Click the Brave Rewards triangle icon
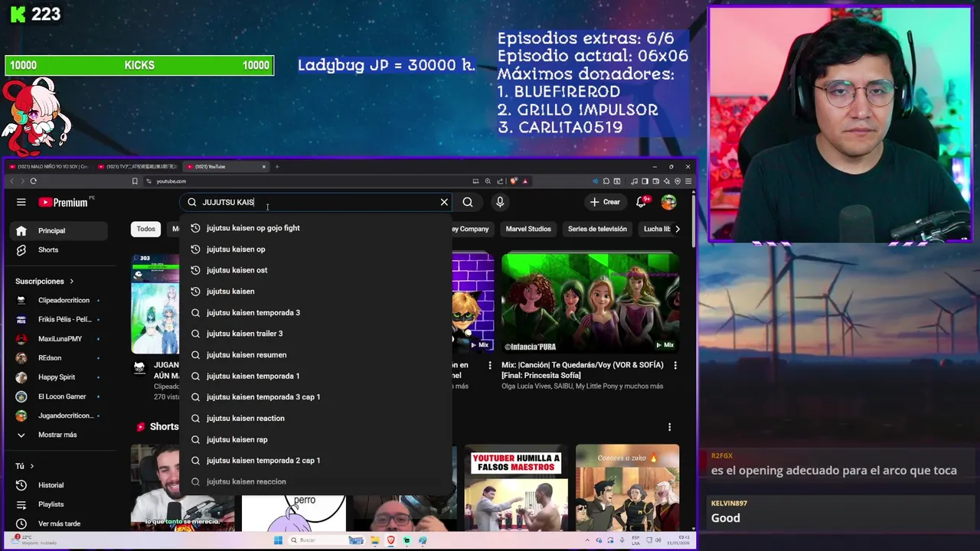The image size is (980, 551). click(524, 181)
